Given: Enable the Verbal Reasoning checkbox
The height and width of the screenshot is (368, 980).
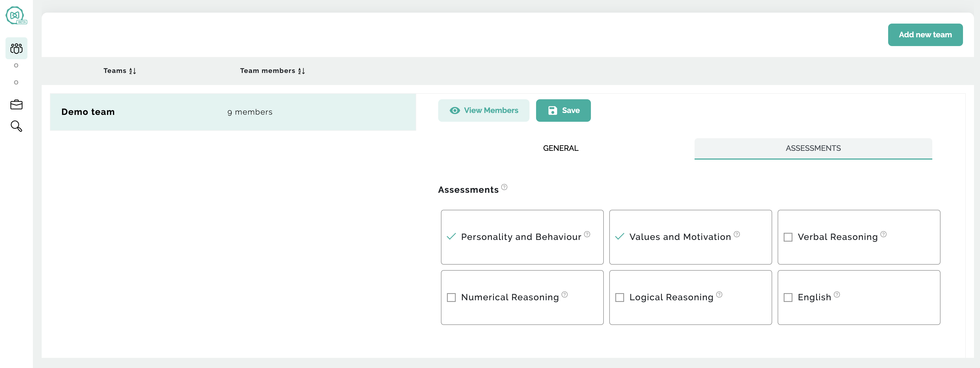Looking at the screenshot, I should (x=788, y=237).
